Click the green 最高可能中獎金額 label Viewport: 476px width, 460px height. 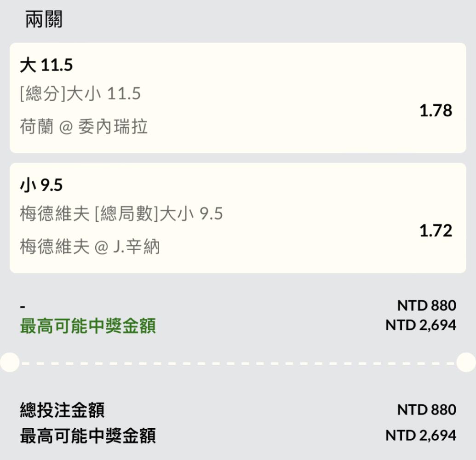(88, 326)
